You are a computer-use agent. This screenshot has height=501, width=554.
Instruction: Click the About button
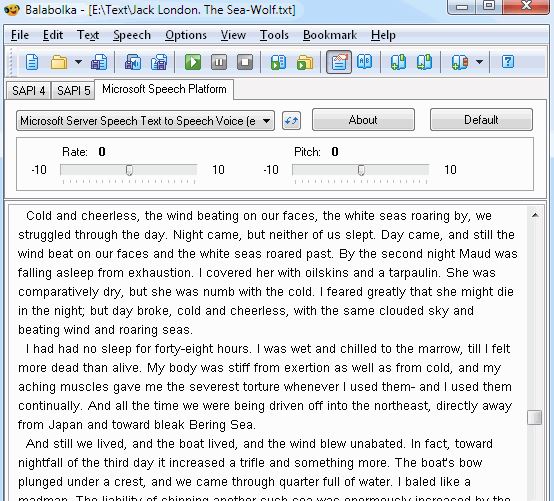[x=363, y=120]
